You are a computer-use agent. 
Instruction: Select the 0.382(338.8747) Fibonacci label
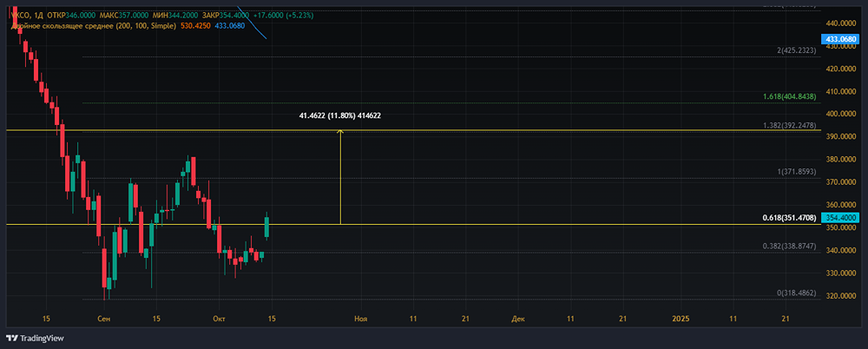coord(789,246)
